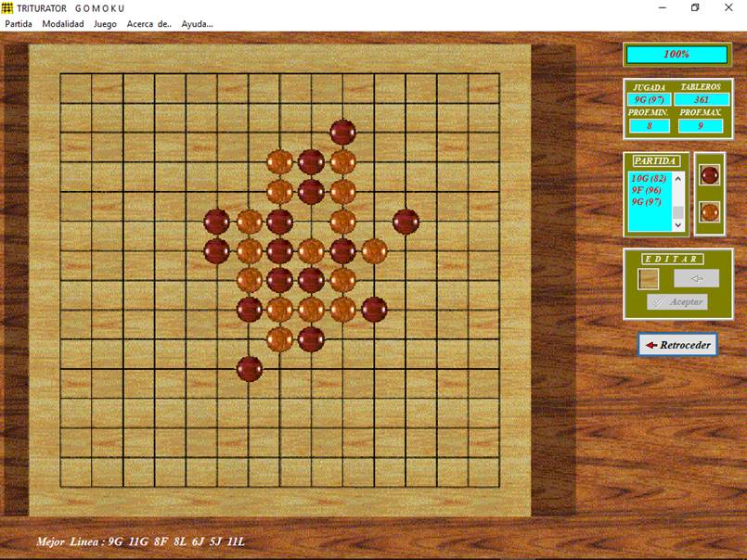Viewport: 747px width, 560px height.
Task: Select move 9G (97) in Partida list
Action: click(x=646, y=201)
